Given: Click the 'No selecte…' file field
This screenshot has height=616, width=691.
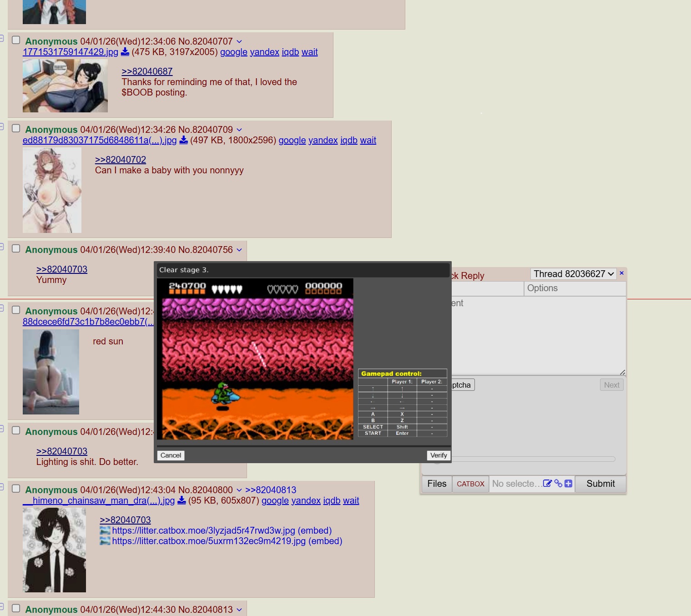Looking at the screenshot, I should (516, 484).
